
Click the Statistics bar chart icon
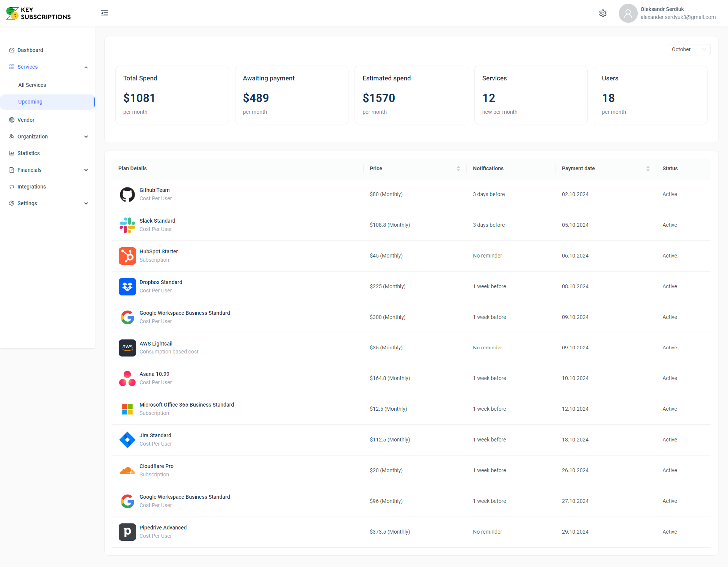click(12, 153)
